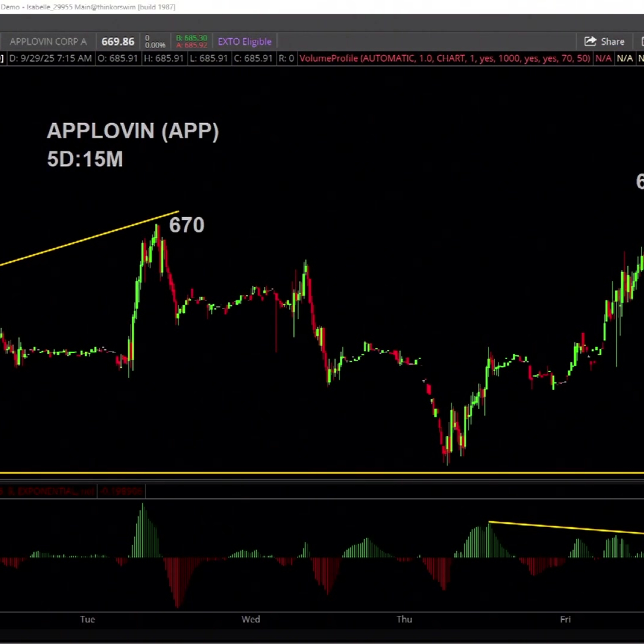This screenshot has height=644, width=644.
Task: Select the "APPLOVIN CORP A" symbol description
Action: [x=48, y=42]
